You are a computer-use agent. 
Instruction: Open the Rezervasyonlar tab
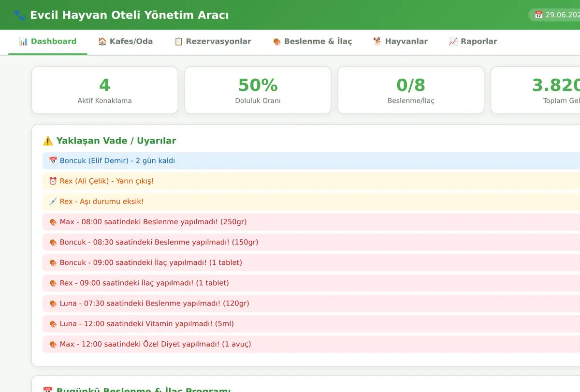click(213, 42)
